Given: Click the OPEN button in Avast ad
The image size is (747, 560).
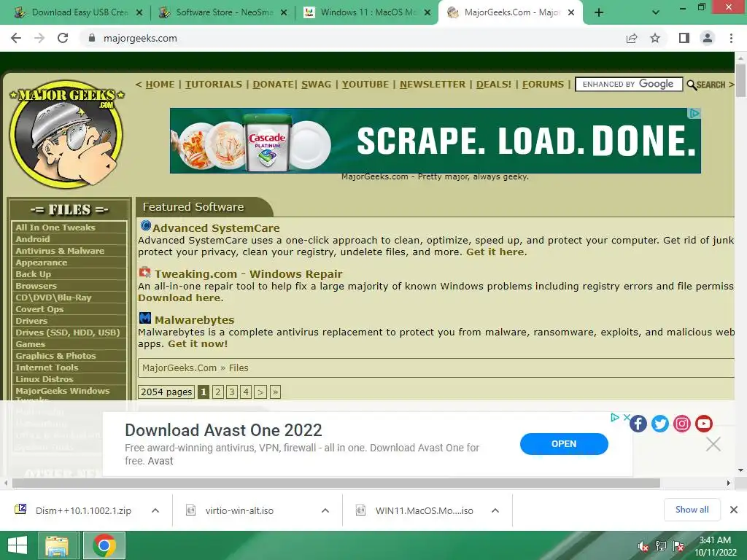Looking at the screenshot, I should (564, 444).
